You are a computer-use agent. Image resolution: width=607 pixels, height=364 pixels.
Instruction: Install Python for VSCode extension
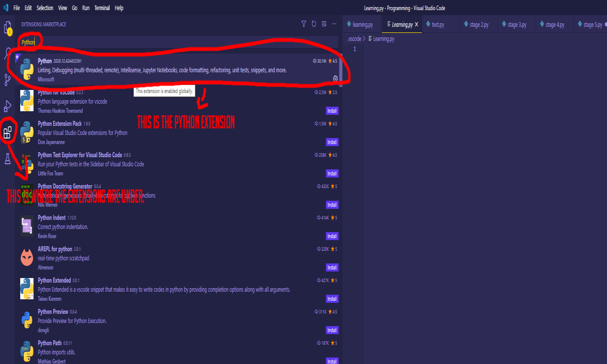click(332, 111)
